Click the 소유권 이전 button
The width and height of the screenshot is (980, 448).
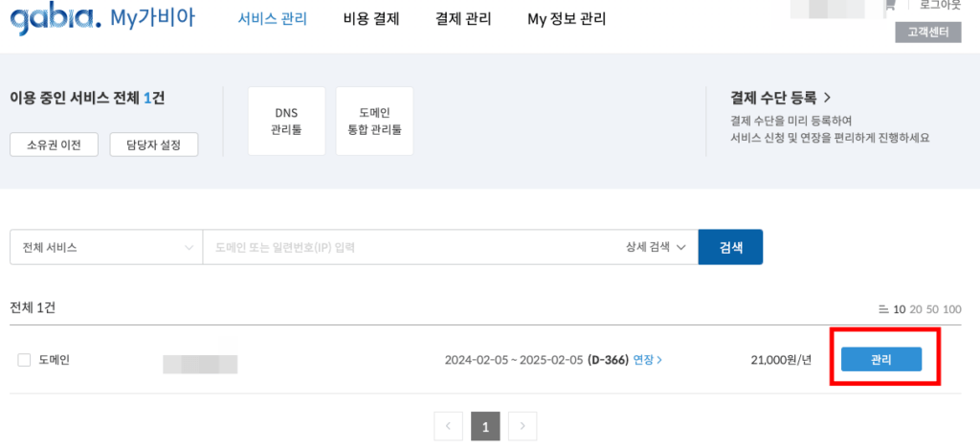55,145
